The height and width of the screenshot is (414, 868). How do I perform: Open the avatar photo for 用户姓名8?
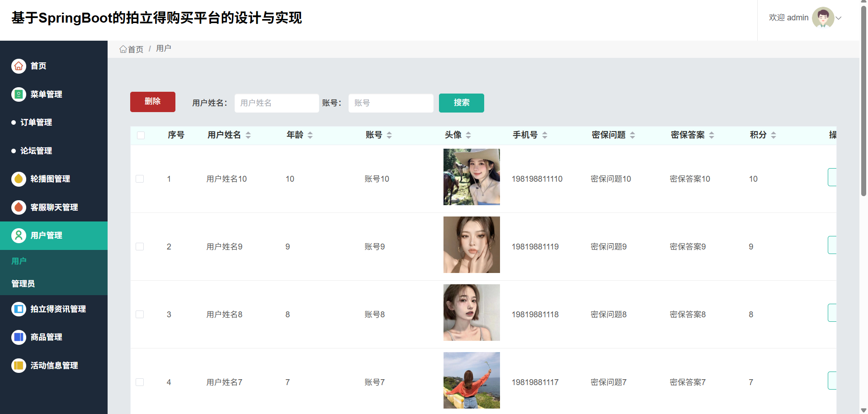click(x=472, y=313)
